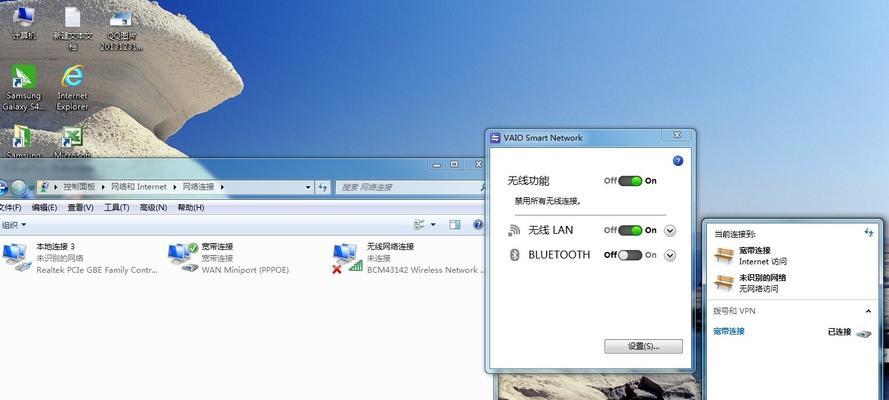889x400 pixels.
Task: Expand the BLUETOOTH options chevron
Action: (x=670, y=256)
